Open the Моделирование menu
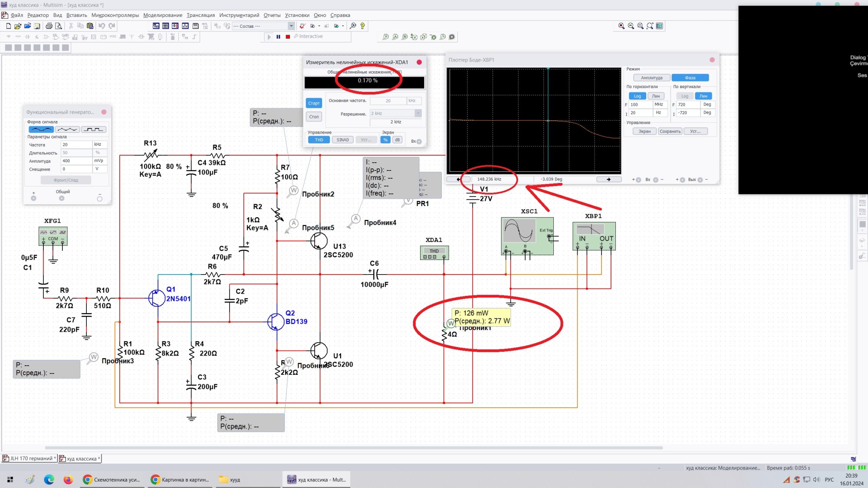868x488 pixels. [x=163, y=15]
